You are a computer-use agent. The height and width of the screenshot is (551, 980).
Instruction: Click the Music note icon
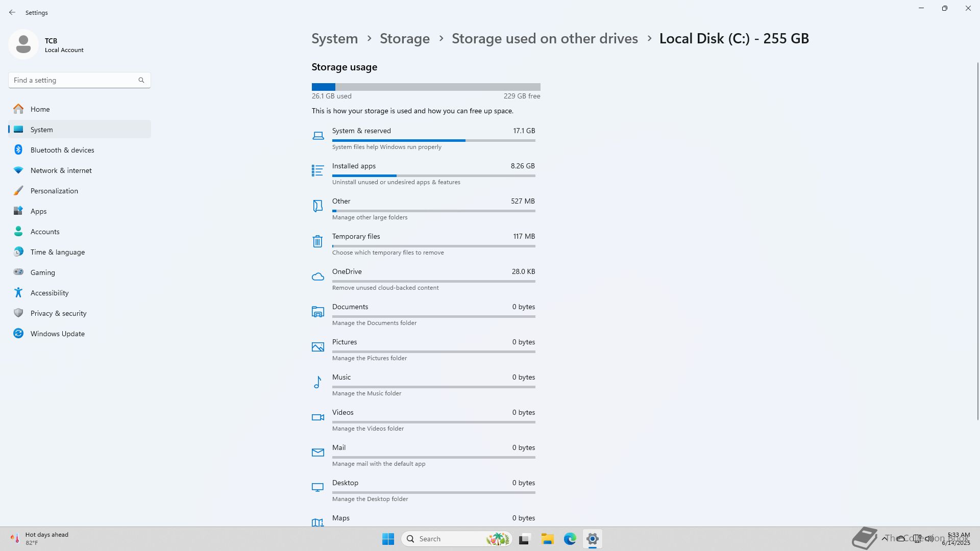tap(317, 382)
